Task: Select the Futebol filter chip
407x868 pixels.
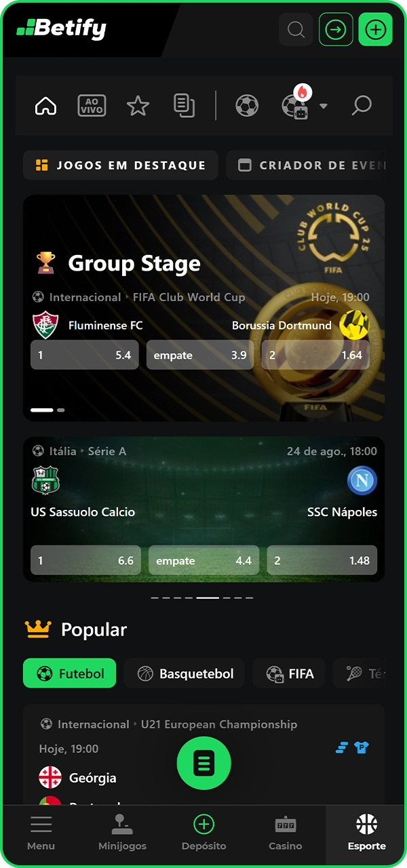Action: [x=69, y=673]
